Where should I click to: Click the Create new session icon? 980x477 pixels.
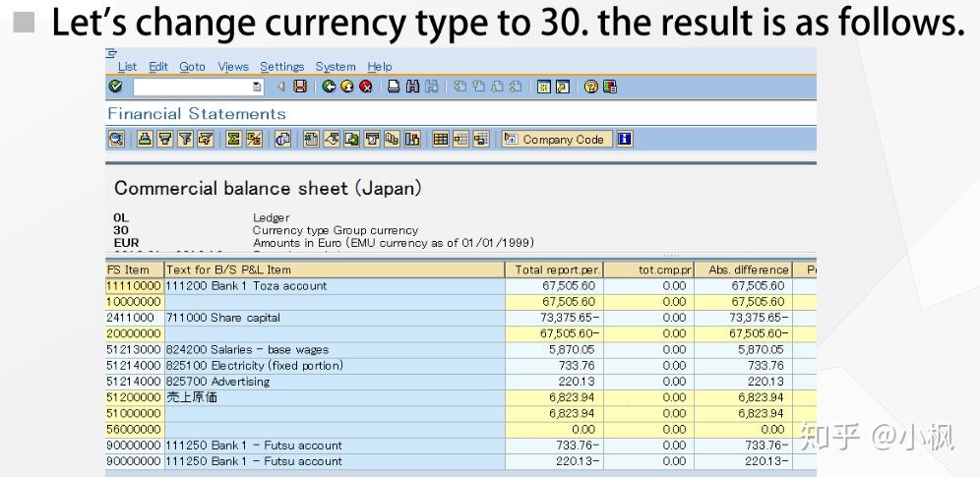pyautogui.click(x=544, y=87)
